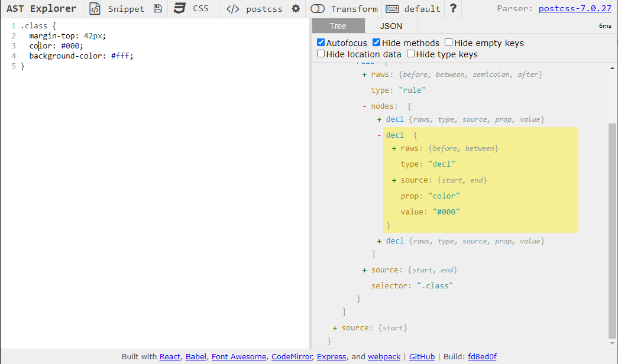This screenshot has width=618, height=364.
Task: Expand source in highlighted decl
Action: 394,180
